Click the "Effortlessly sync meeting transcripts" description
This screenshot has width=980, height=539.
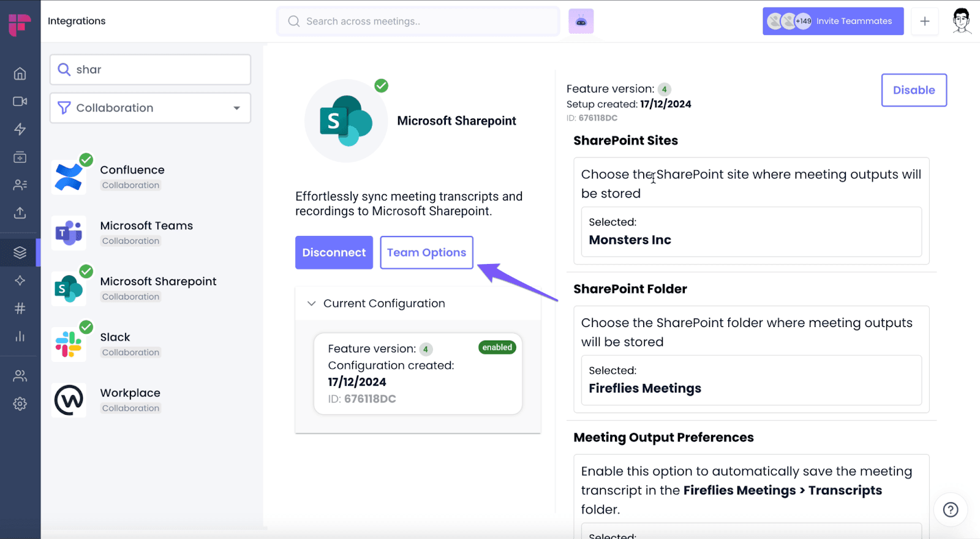click(409, 203)
